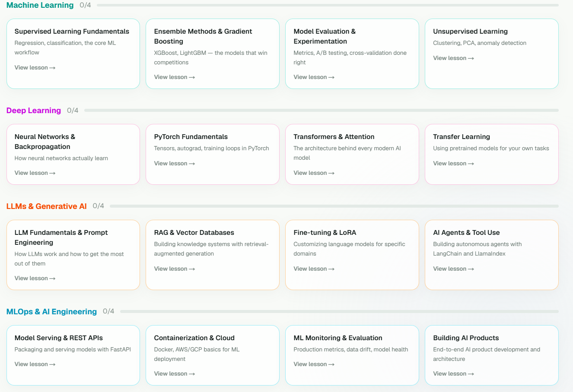Open View lesson for Neural Networks & Backpropagation
The width and height of the screenshot is (573, 392).
(35, 173)
